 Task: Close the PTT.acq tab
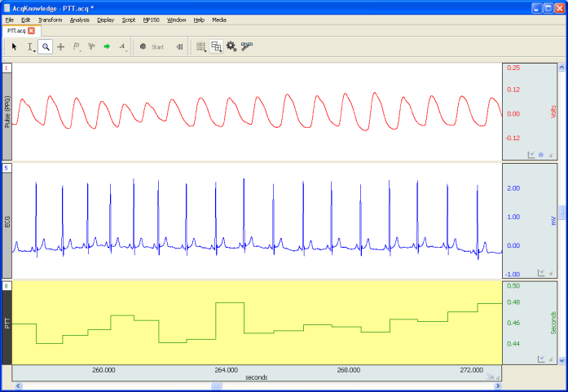pos(31,30)
